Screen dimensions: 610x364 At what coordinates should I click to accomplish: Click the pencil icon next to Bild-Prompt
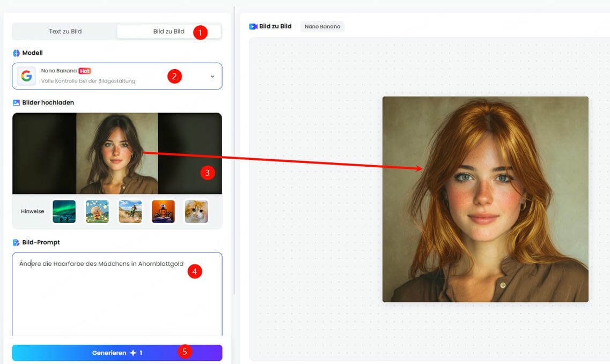coord(15,242)
